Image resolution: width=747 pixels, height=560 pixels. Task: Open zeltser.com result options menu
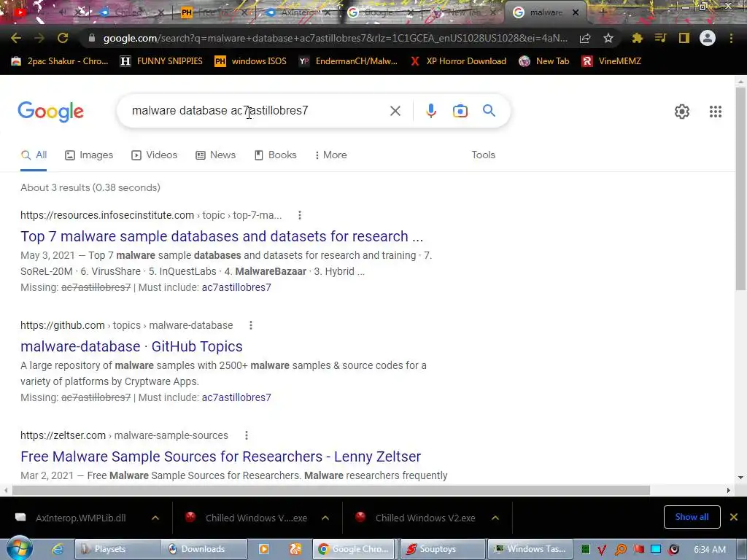pyautogui.click(x=246, y=435)
